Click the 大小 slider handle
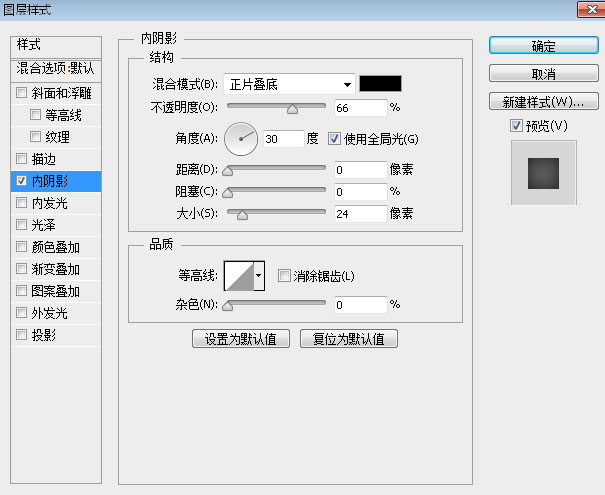The image size is (605, 495). [242, 215]
